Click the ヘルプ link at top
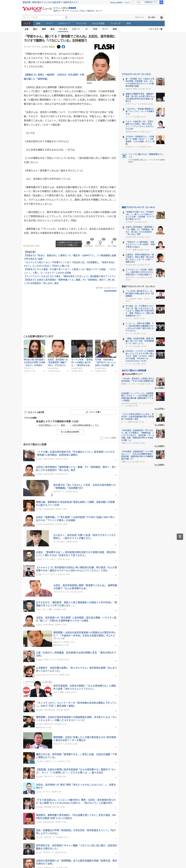The width and height of the screenshot is (186, 868). 127,2
